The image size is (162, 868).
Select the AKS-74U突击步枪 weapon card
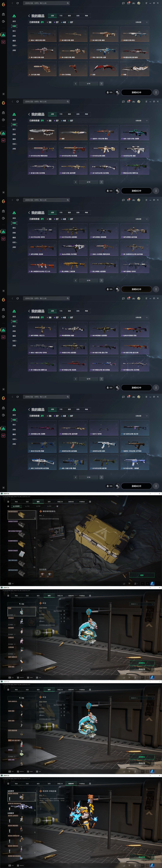(42, 462)
